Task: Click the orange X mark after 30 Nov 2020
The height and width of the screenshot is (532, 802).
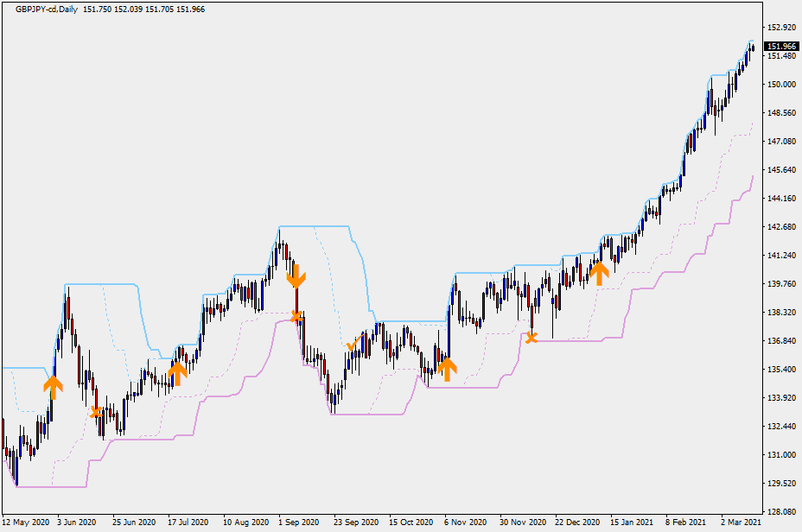Action: pyautogui.click(x=531, y=337)
